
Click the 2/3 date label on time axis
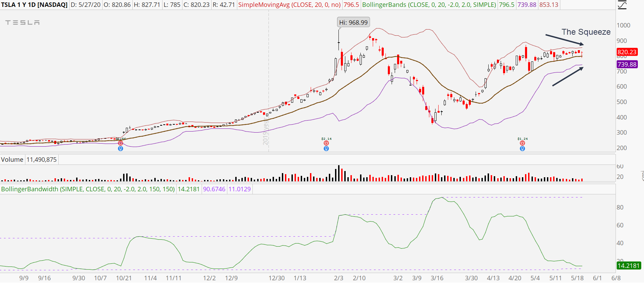338,278
